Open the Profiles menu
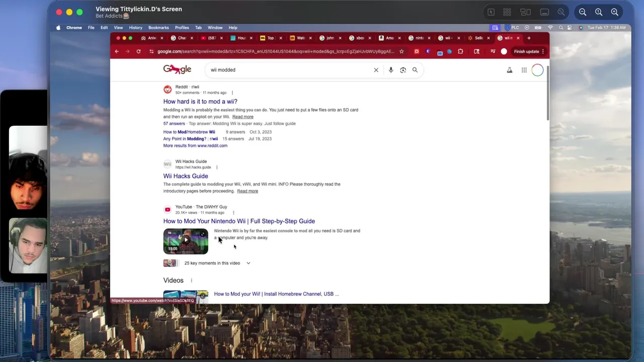 (x=182, y=28)
